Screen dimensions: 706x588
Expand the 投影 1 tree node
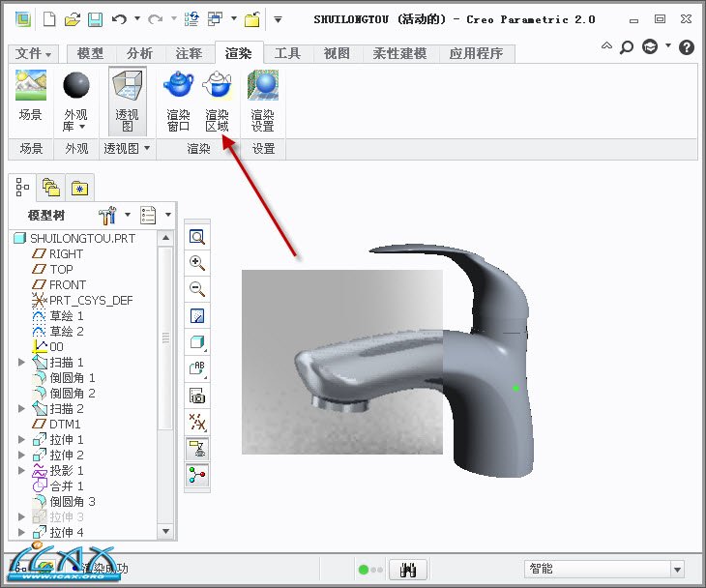tap(21, 470)
